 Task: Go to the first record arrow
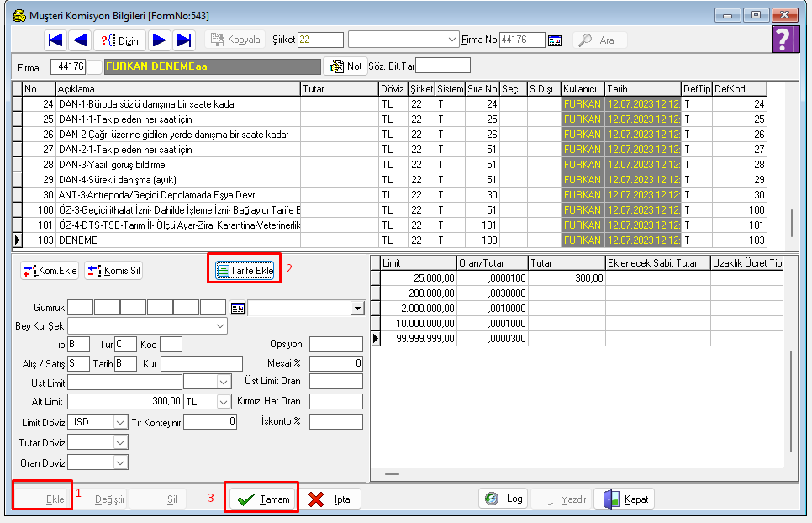click(x=56, y=40)
